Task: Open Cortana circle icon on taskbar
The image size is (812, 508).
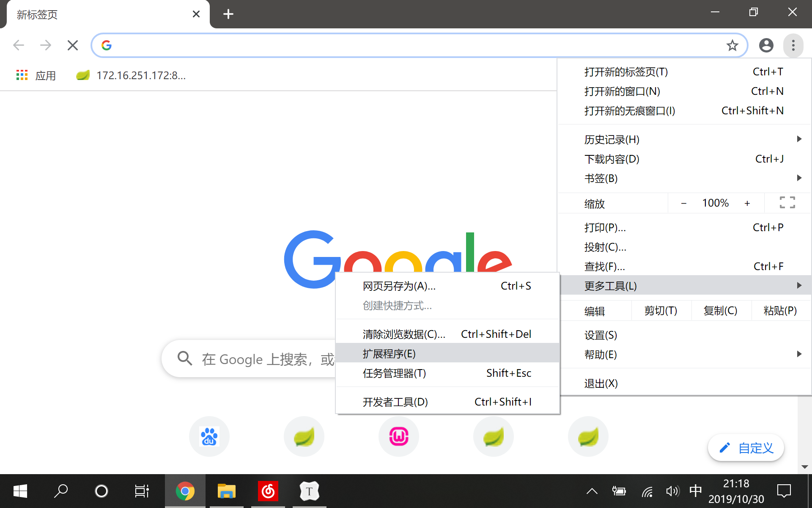Action: tap(101, 491)
